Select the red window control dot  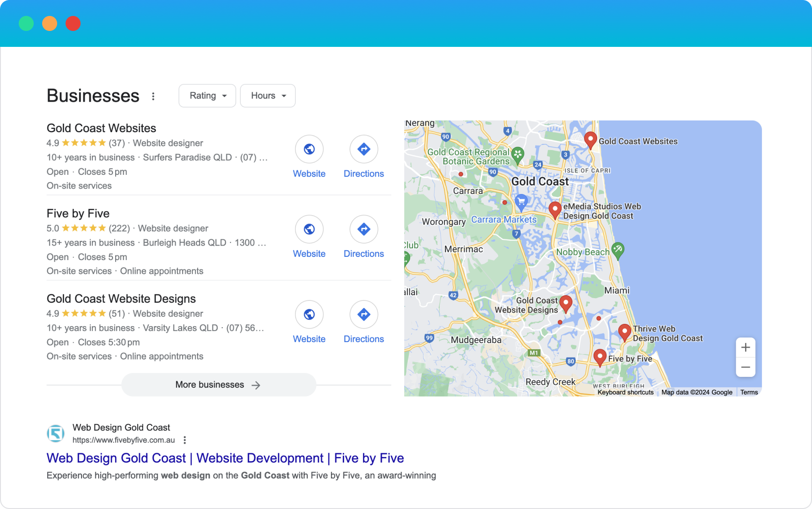[x=73, y=23]
